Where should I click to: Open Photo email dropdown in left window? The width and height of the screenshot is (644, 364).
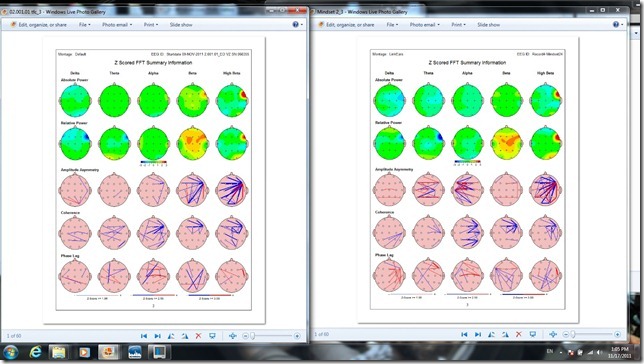117,25
